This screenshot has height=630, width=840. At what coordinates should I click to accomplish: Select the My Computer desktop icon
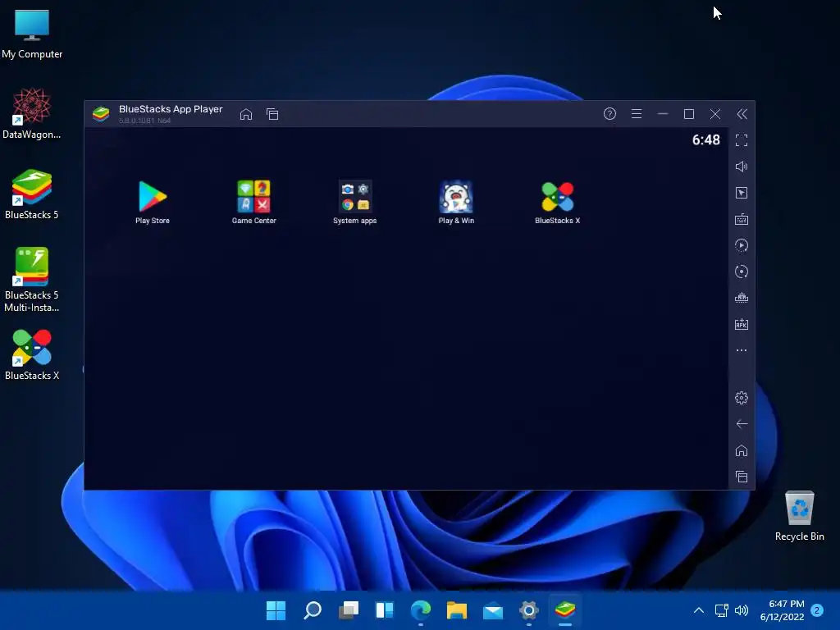point(32,34)
